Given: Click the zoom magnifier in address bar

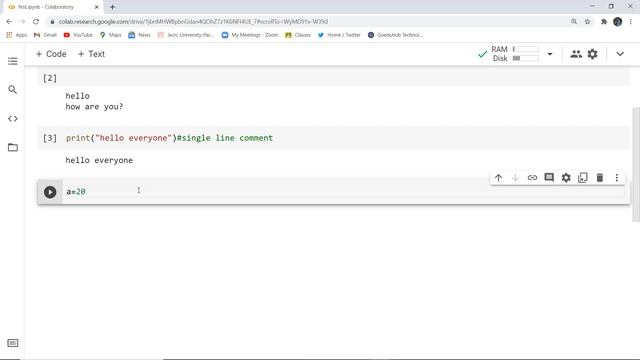Looking at the screenshot, I should pyautogui.click(x=574, y=22).
